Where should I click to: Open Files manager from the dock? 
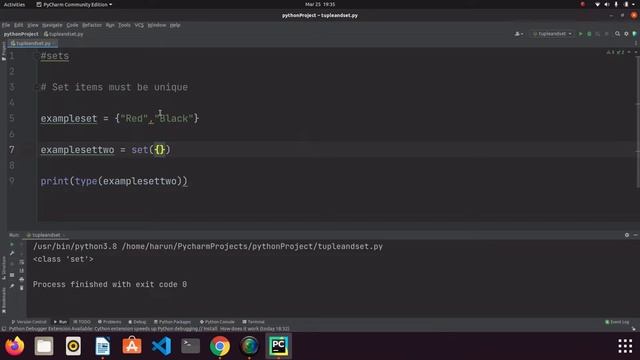point(44,346)
